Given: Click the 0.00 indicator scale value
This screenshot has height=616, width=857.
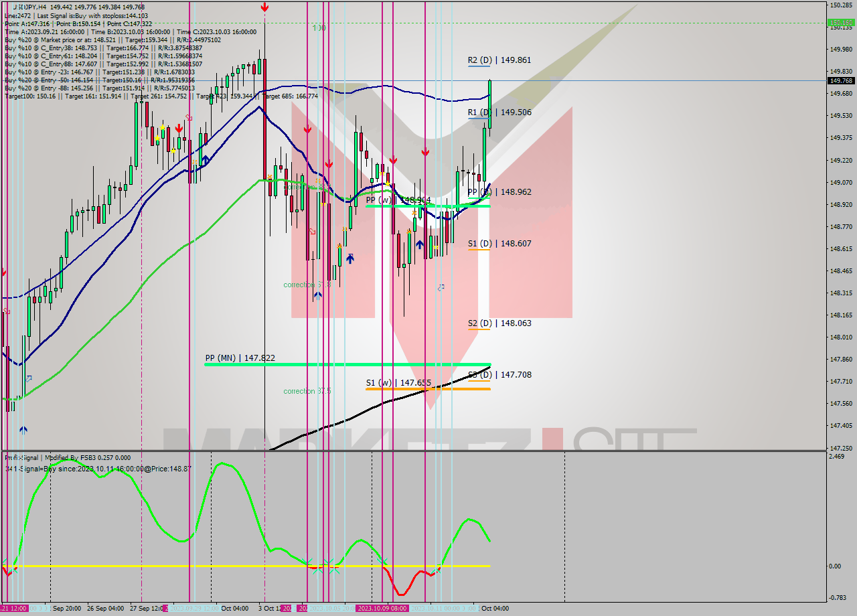Looking at the screenshot, I should pyautogui.click(x=836, y=566).
